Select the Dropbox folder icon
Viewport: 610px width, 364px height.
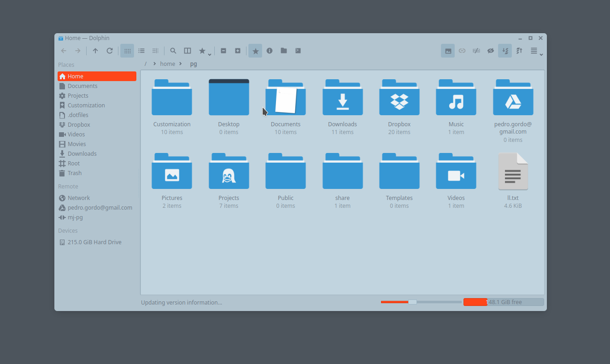click(x=399, y=97)
